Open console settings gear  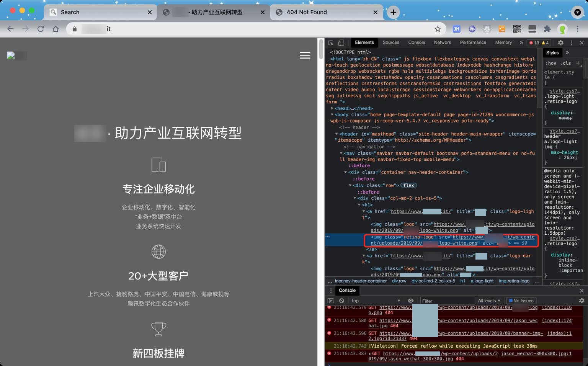pos(581,301)
